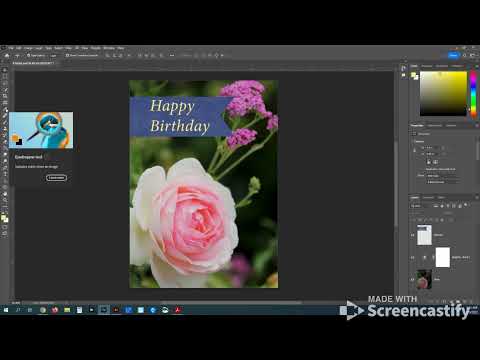The height and width of the screenshot is (360, 480).
Task: Open File Explorer from the taskbar
Action: pos(67,310)
